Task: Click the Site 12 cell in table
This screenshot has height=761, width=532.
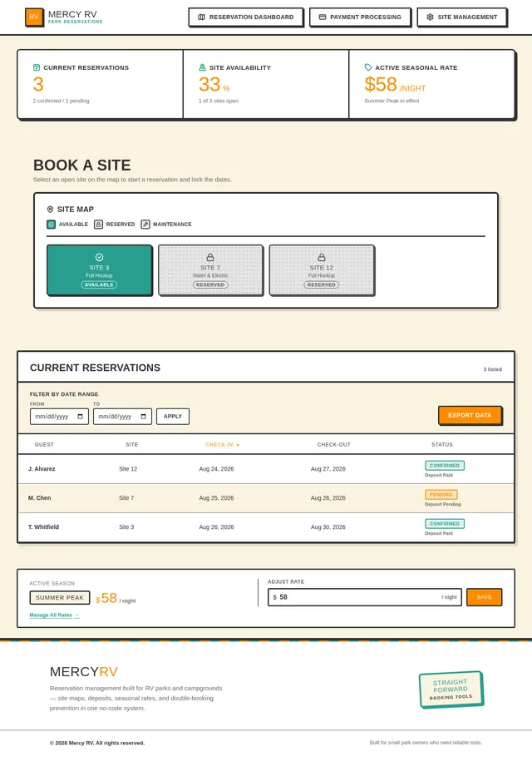Action: point(128,469)
